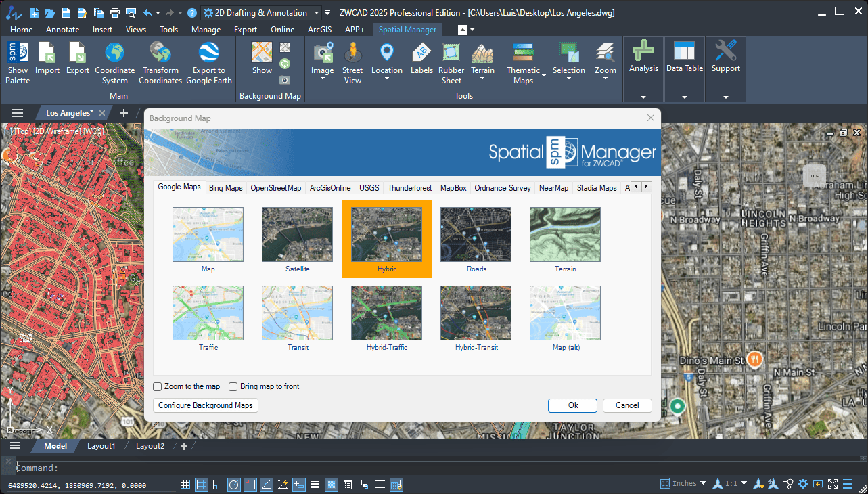Image resolution: width=868 pixels, height=494 pixels.
Task: Open the 1:1 annotation scale dropdown
Action: pyautogui.click(x=744, y=483)
